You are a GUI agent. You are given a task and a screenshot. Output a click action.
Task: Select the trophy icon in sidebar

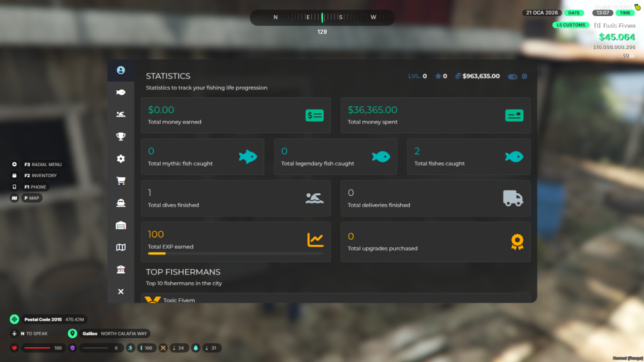tap(121, 137)
